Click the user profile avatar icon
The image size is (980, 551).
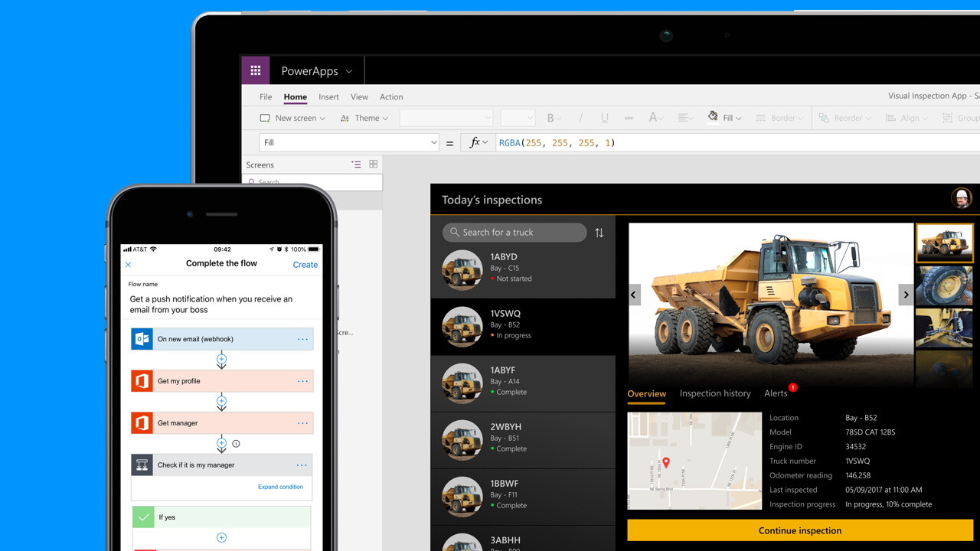961,198
